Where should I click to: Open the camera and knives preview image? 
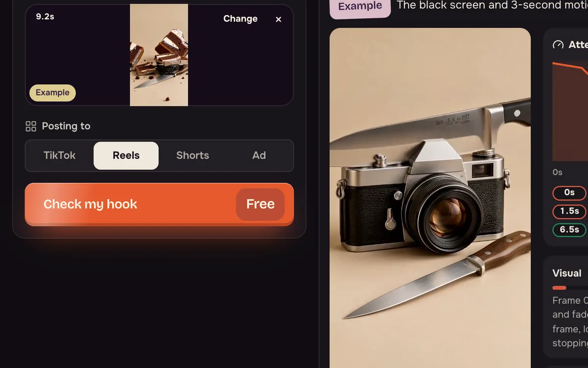[x=430, y=198]
